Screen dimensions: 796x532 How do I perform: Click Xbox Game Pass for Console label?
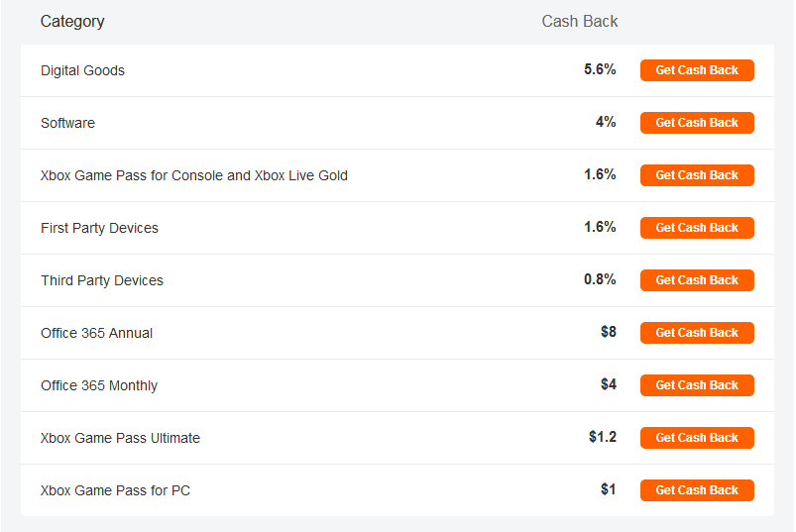click(x=194, y=175)
